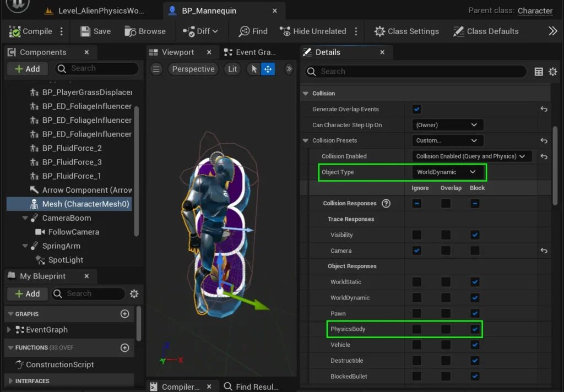The width and height of the screenshot is (564, 392).
Task: Open the Collision Presets Custom dropdown
Action: click(x=447, y=140)
